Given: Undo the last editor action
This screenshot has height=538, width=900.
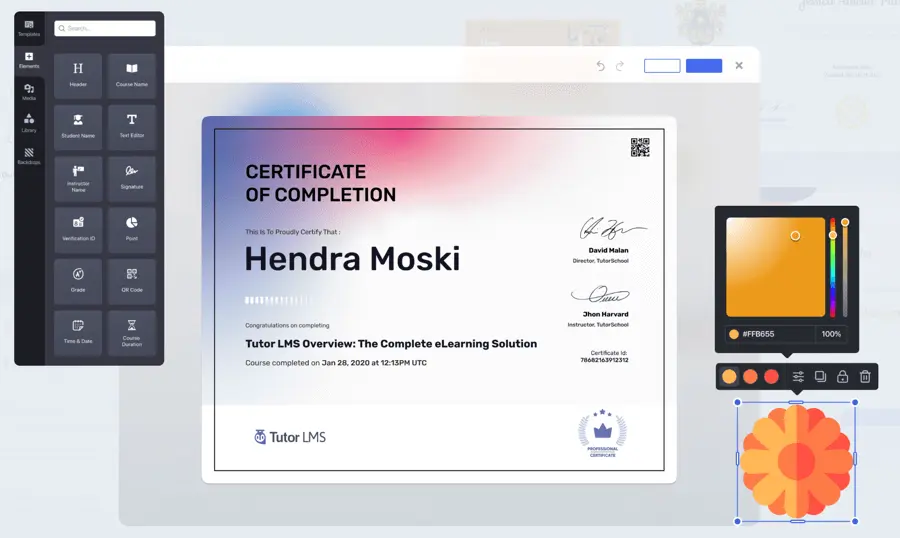Looking at the screenshot, I should point(600,65).
